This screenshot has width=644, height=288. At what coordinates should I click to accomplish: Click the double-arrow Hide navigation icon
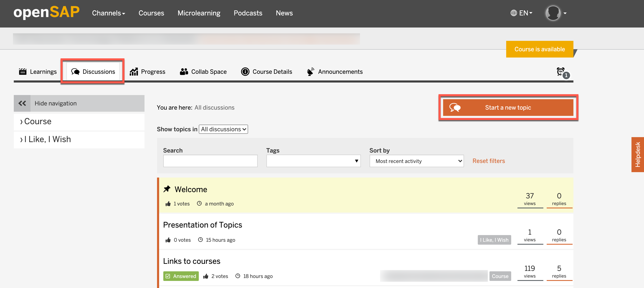(22, 103)
